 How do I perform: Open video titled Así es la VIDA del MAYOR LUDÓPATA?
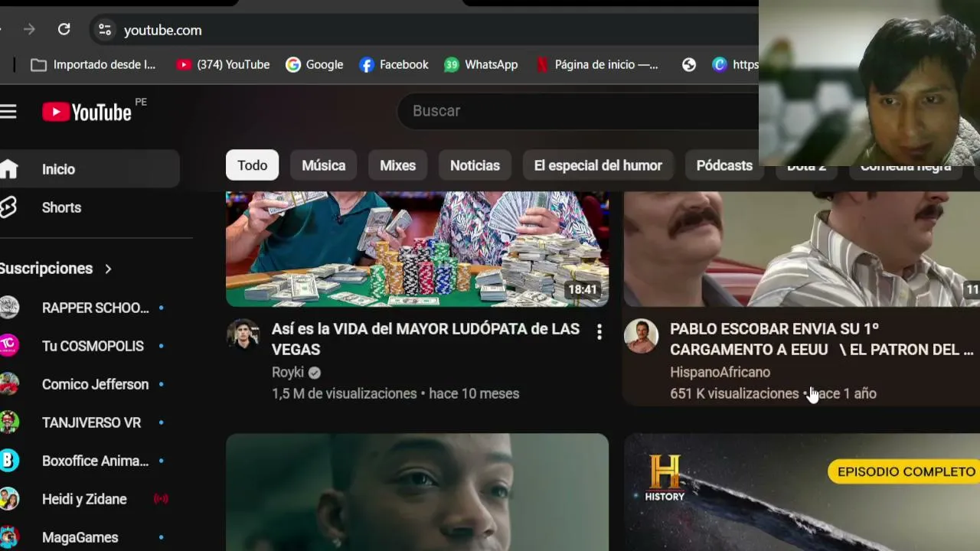(x=426, y=339)
